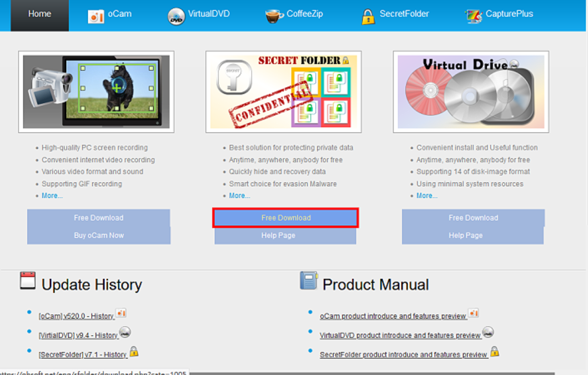Click the oCam recorder icon in navigation

click(96, 17)
